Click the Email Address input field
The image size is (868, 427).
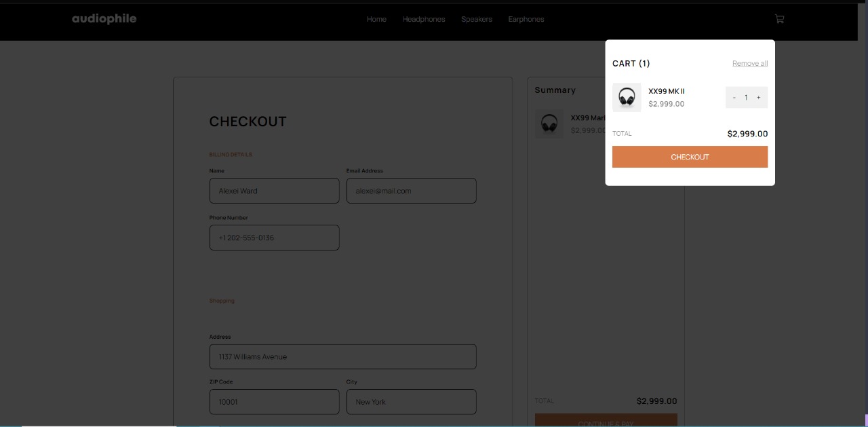pyautogui.click(x=411, y=191)
